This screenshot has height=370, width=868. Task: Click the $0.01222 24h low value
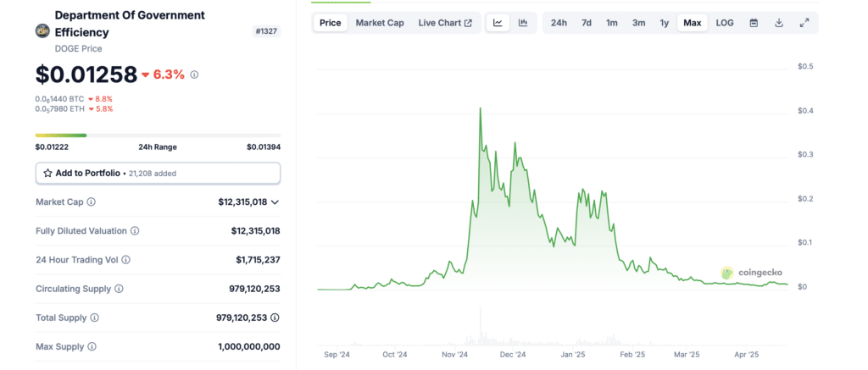click(x=52, y=147)
